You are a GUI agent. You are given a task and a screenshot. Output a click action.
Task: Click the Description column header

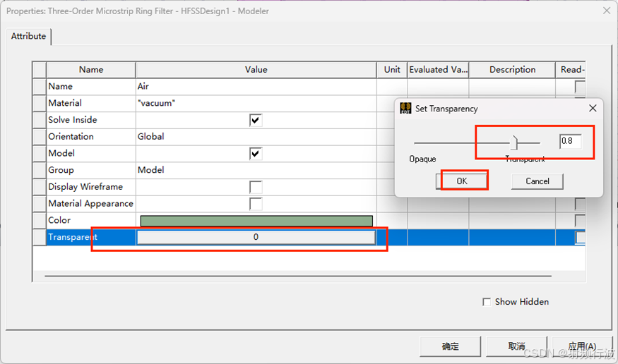click(512, 70)
